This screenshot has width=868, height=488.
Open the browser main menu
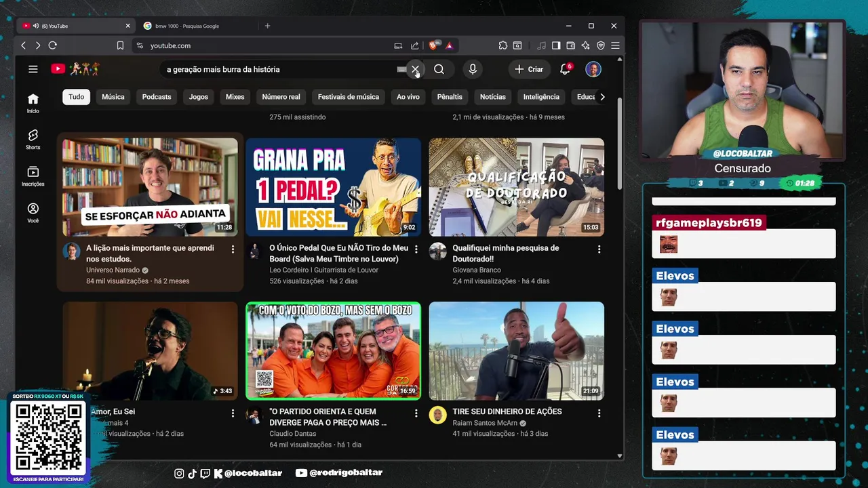pos(615,45)
